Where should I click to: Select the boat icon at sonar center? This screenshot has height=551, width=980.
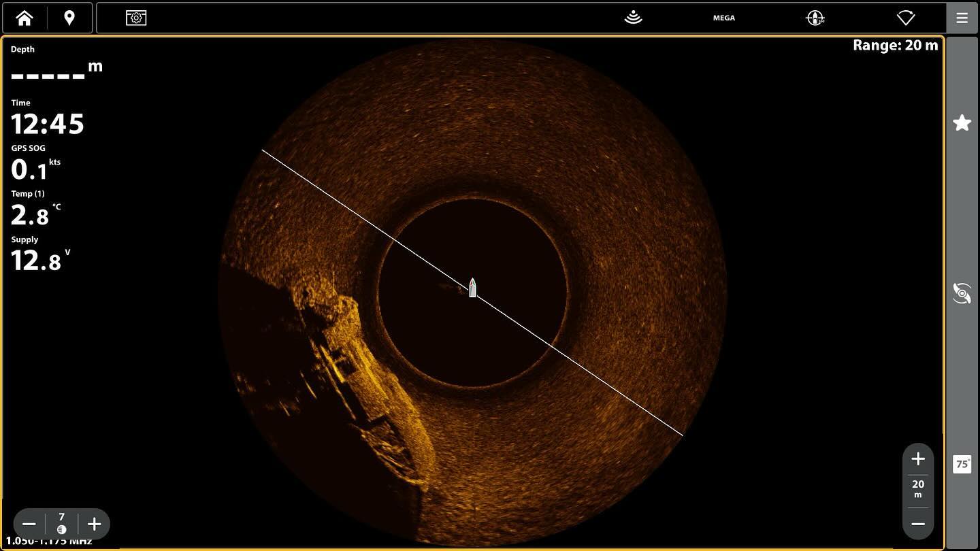coord(472,288)
